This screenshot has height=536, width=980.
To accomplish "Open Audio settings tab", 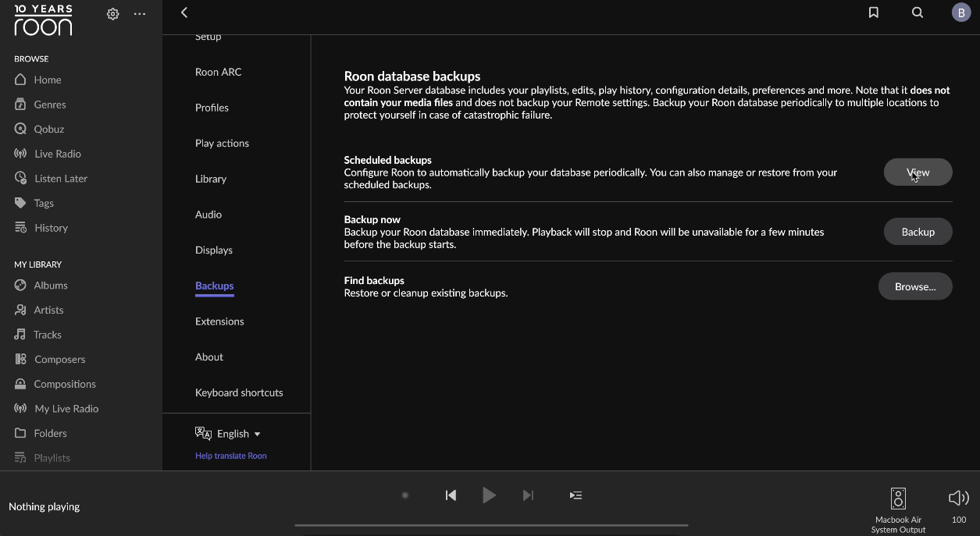I will pos(208,215).
